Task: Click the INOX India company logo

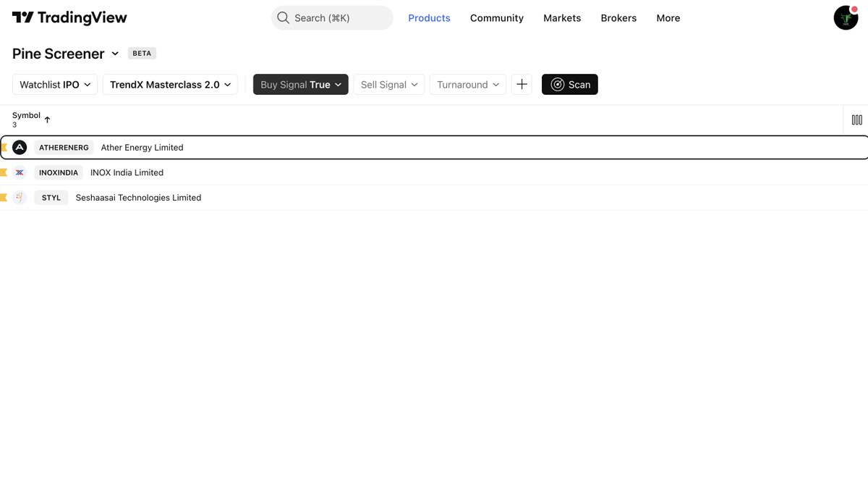Action: [20, 172]
